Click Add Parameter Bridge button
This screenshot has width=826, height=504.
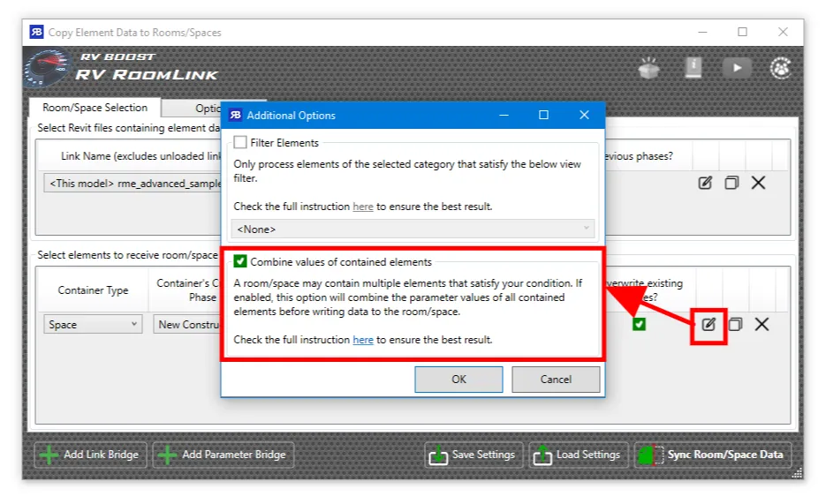tap(224, 455)
